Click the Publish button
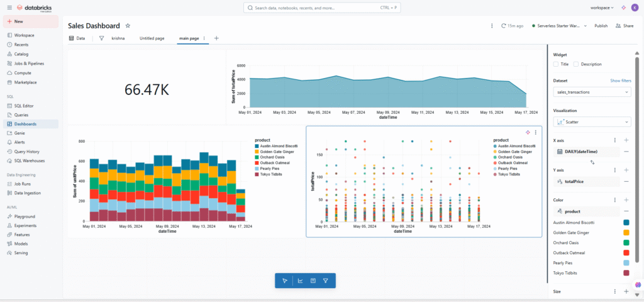Viewport: 644px width, 302px height. tap(601, 26)
